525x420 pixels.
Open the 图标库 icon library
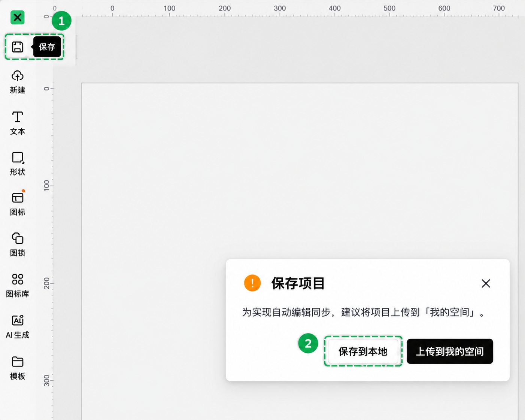click(18, 286)
